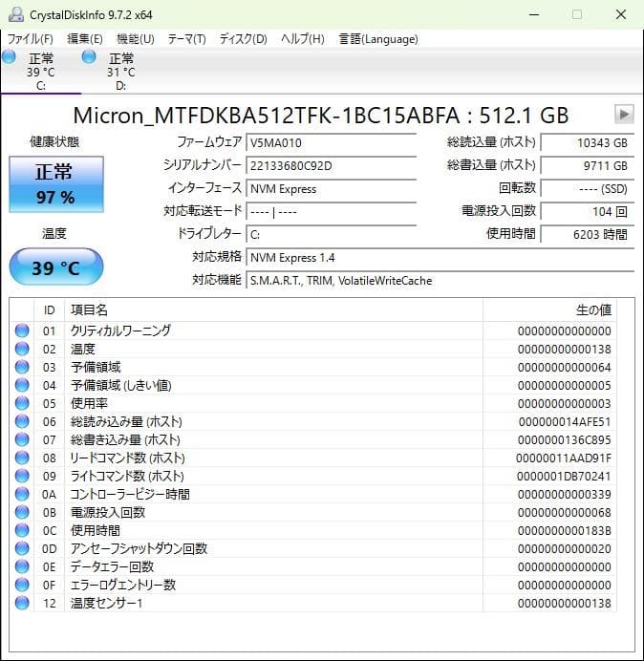
Task: Click the next disk arrow button
Action: (x=624, y=115)
